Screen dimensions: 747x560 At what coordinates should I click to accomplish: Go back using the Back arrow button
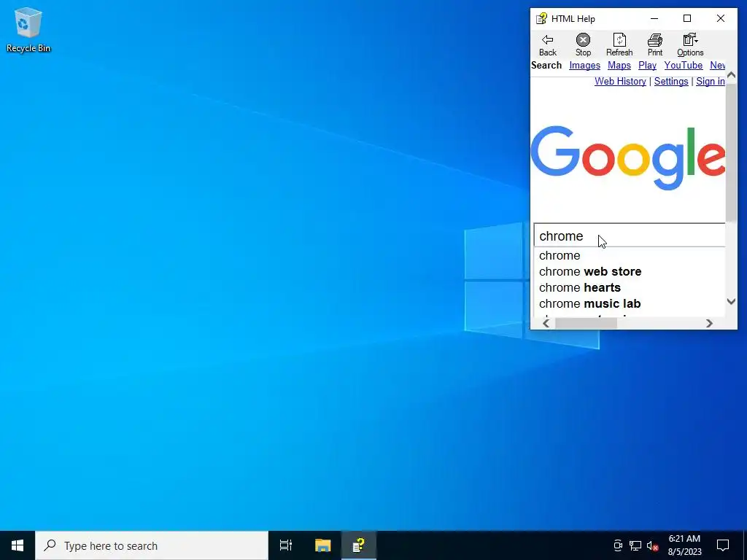tap(547, 44)
